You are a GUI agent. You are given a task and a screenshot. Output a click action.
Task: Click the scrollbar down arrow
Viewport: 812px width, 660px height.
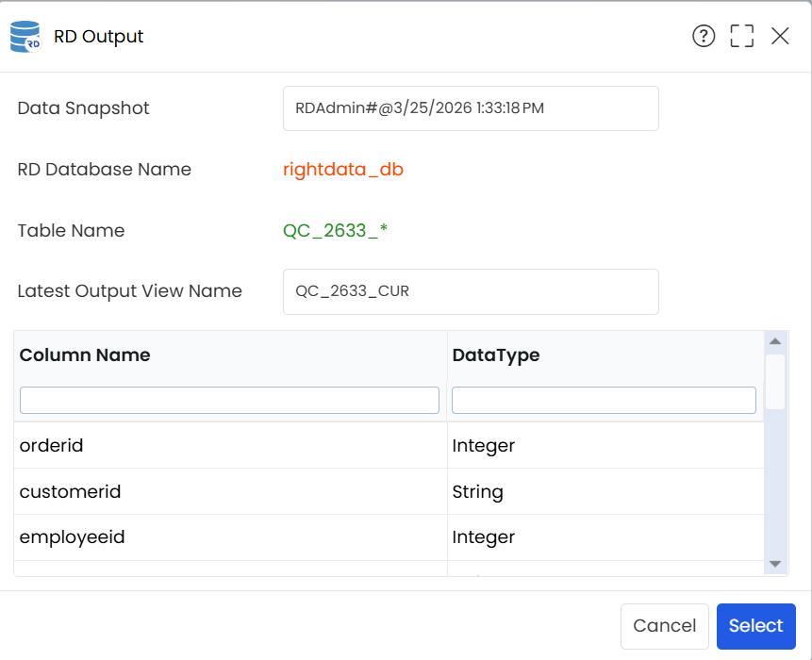[x=775, y=564]
